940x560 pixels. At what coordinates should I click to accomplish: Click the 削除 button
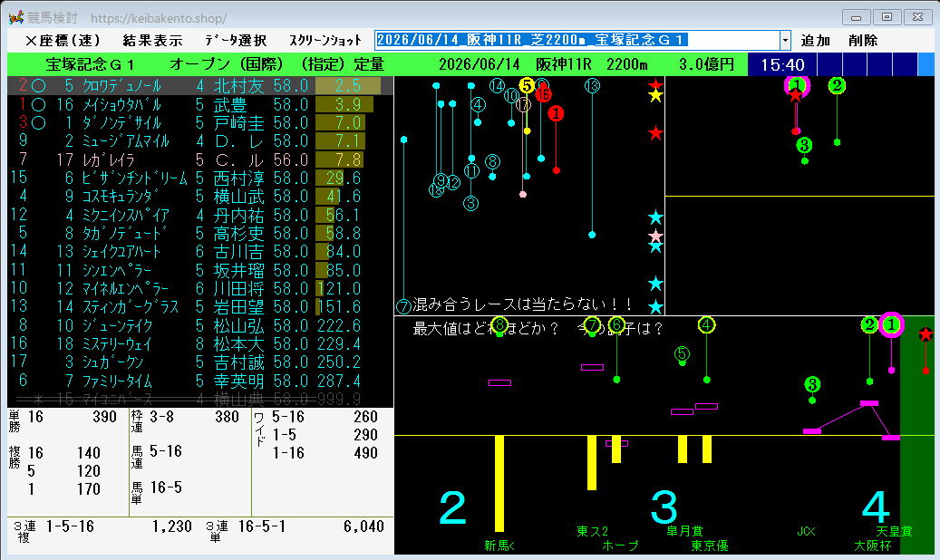tap(863, 41)
